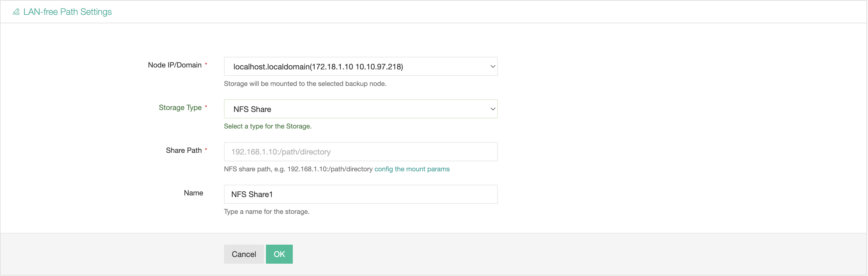Open the Storage Type dropdown showing NFS Share
The height and width of the screenshot is (276, 868).
(x=360, y=109)
